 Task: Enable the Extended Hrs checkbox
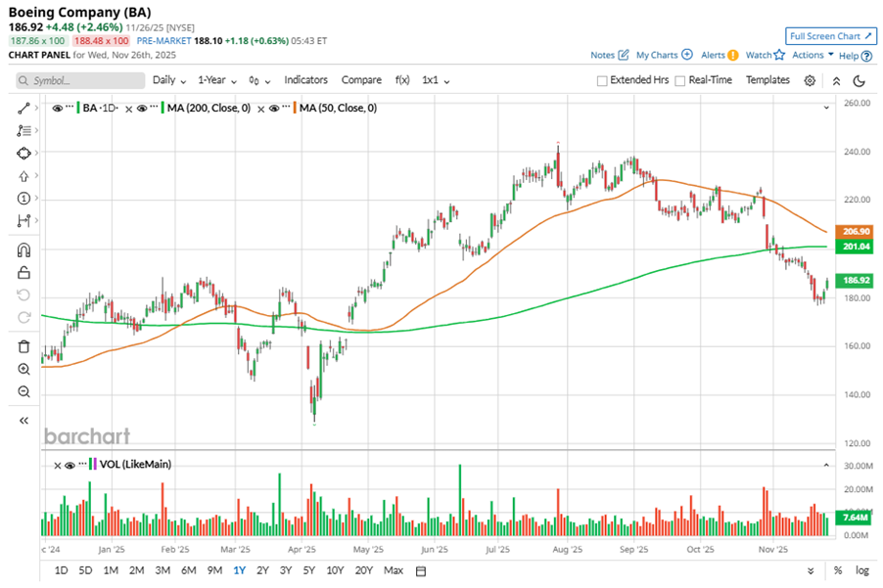coord(602,81)
